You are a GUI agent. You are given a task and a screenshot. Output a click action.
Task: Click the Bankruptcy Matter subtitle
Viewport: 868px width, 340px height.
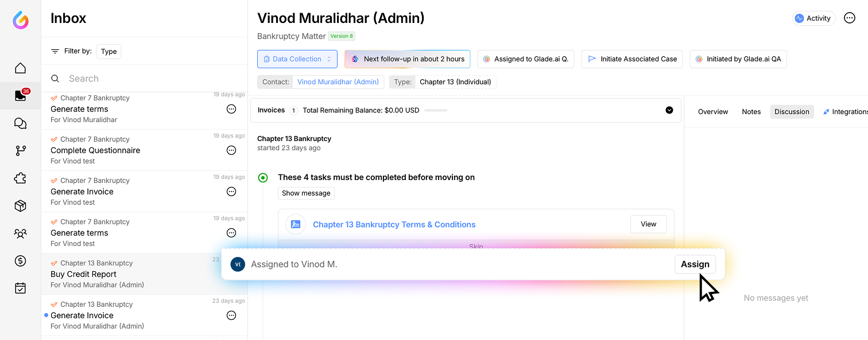point(292,36)
